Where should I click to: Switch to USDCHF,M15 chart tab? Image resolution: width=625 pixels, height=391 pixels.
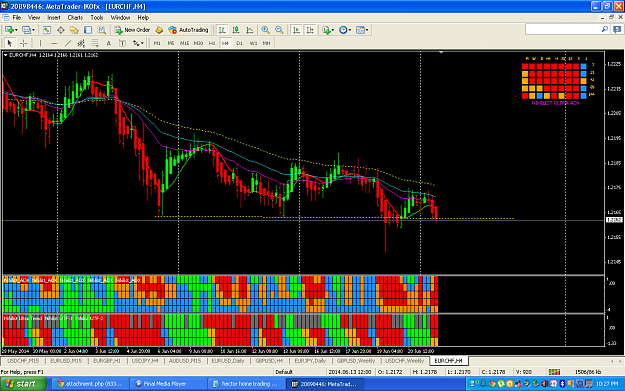coord(23,361)
